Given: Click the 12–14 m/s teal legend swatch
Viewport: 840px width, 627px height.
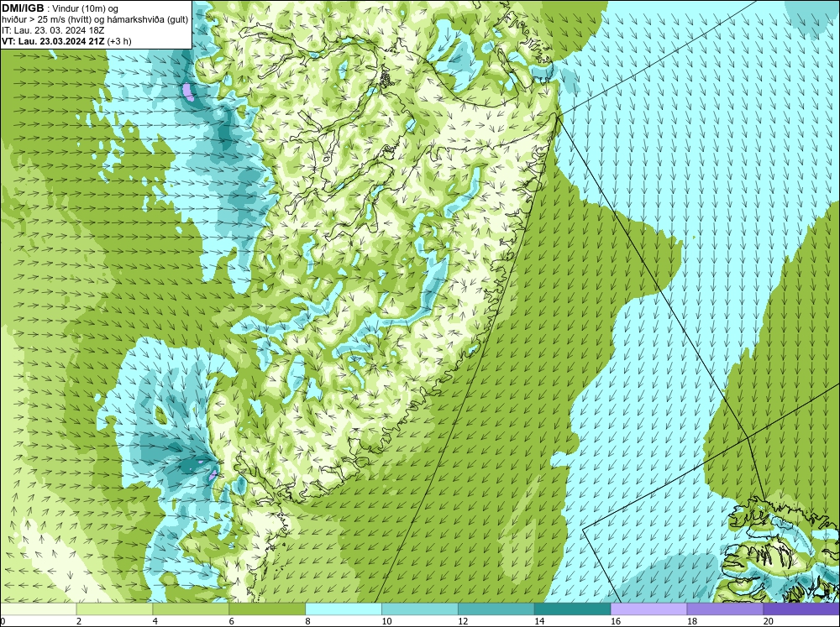Looking at the screenshot, I should (496, 609).
